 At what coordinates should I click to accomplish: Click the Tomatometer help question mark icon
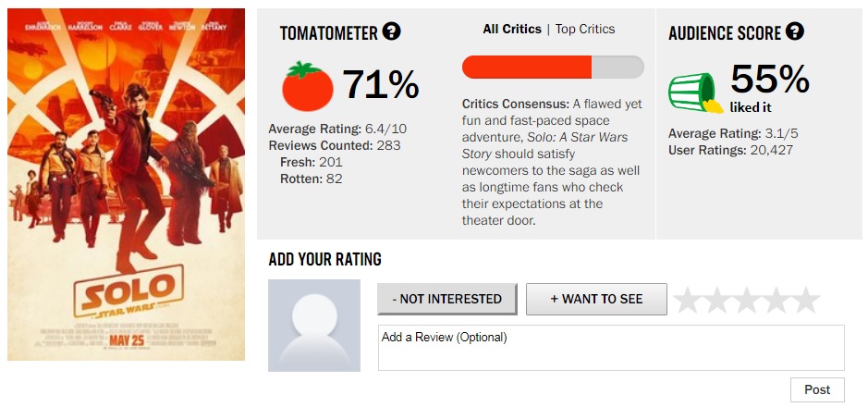392,32
